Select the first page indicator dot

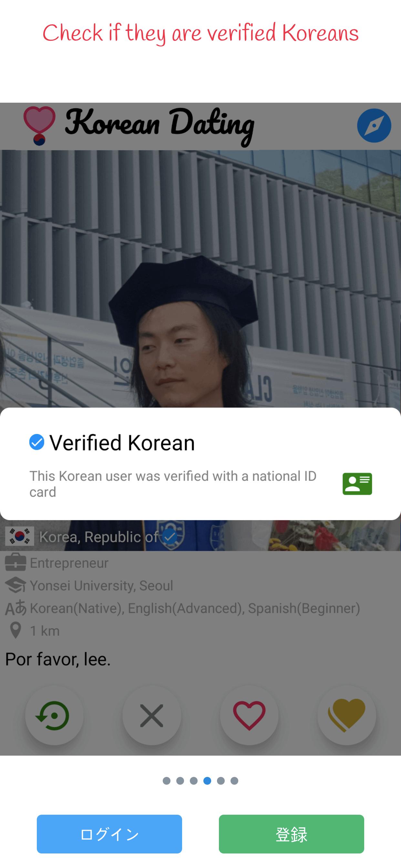tap(167, 781)
